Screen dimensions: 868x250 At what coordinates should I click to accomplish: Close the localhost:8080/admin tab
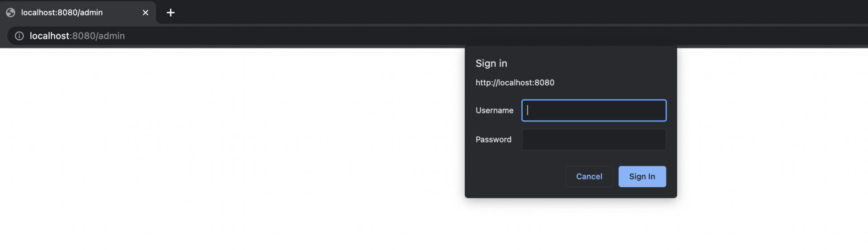click(x=146, y=13)
